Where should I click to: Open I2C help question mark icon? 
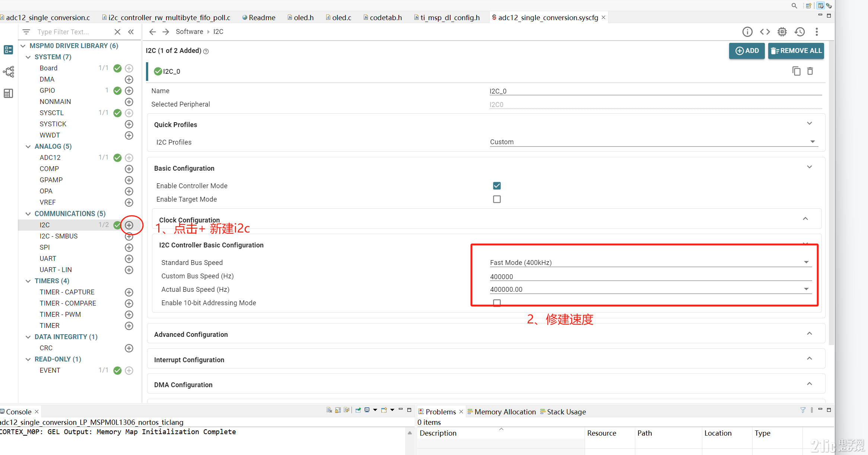coord(206,51)
